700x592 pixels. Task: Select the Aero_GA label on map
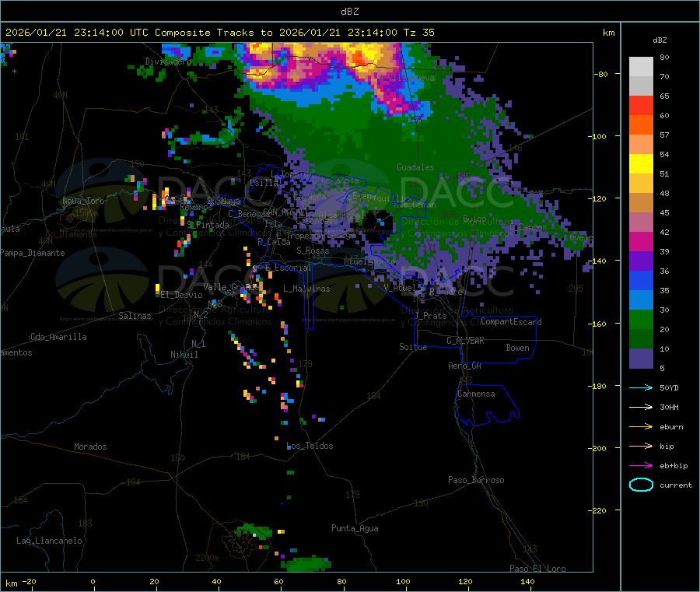[x=464, y=366]
